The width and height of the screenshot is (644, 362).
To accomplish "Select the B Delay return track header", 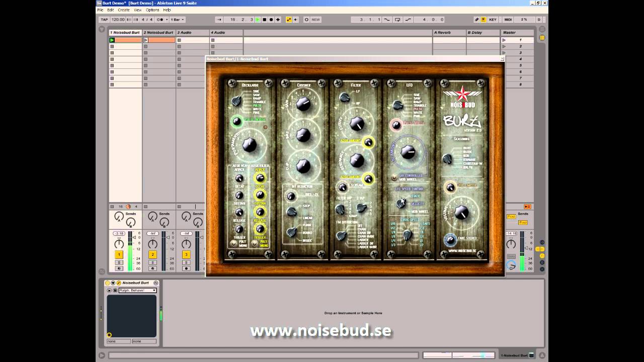I will pyautogui.click(x=483, y=33).
